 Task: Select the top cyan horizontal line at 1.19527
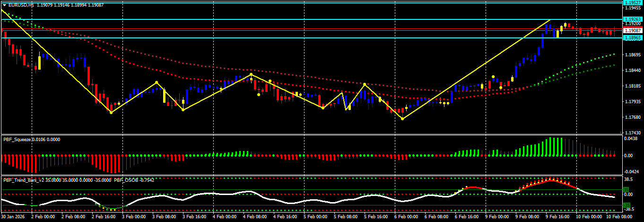311,2
